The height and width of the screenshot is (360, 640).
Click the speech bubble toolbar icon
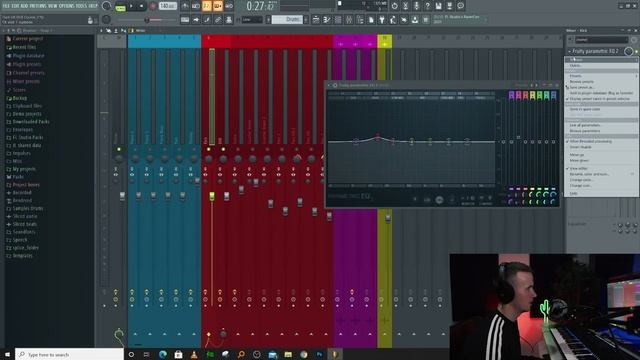(460, 6)
